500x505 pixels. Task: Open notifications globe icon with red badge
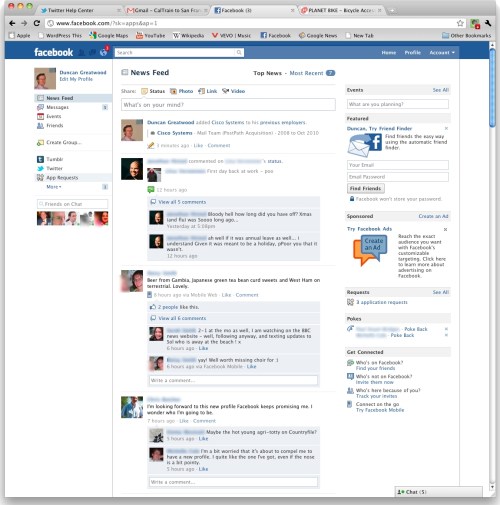[104, 52]
